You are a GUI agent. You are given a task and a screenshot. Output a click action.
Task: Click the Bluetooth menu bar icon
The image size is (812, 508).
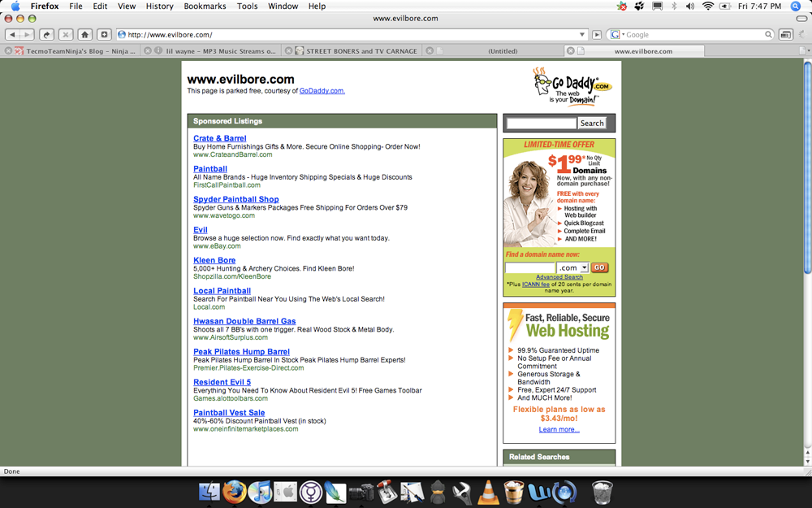point(674,7)
